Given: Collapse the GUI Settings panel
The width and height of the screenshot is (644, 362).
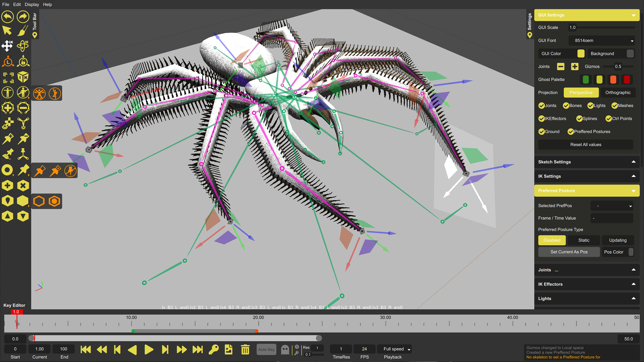Looking at the screenshot, I should (633, 15).
